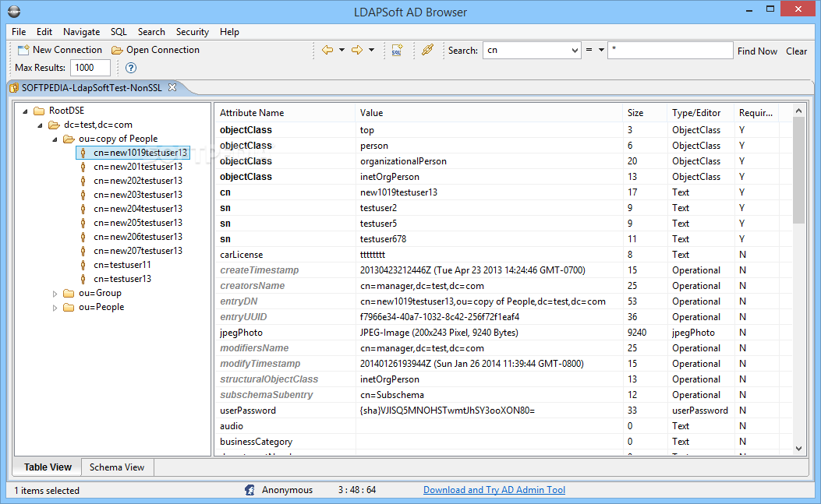The image size is (821, 504).
Task: Click the Clear search button
Action: point(796,51)
